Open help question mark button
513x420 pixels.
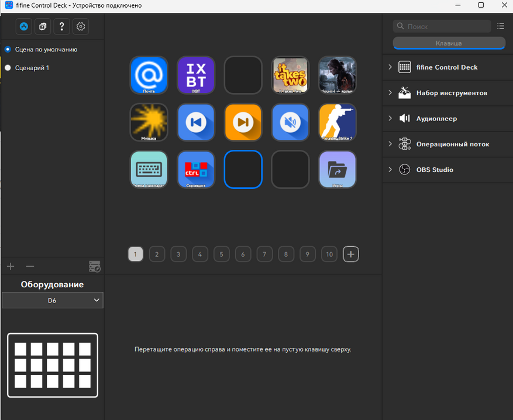(x=62, y=26)
